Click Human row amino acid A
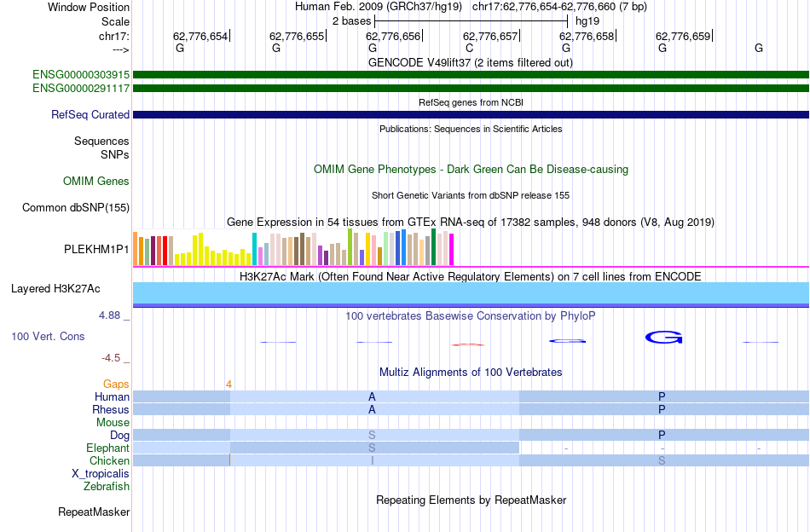 pos(372,396)
